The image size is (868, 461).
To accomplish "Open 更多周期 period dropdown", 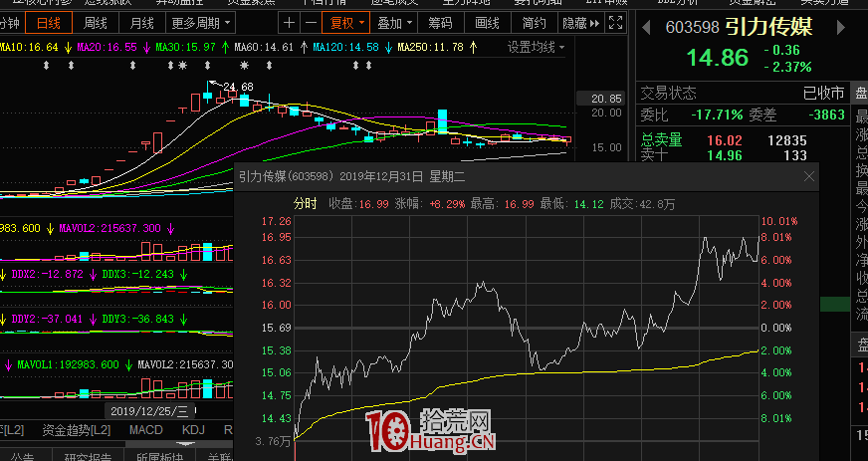I will (x=201, y=23).
